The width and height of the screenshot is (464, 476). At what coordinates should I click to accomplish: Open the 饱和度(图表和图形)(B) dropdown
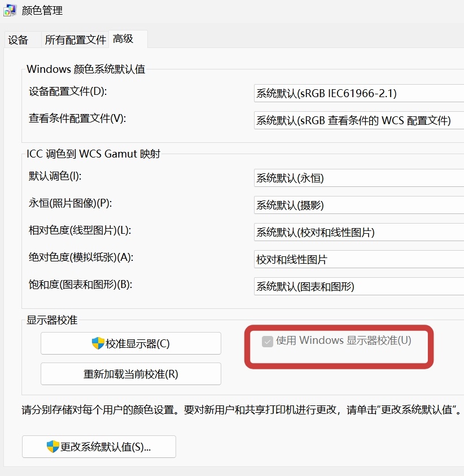[359, 286]
